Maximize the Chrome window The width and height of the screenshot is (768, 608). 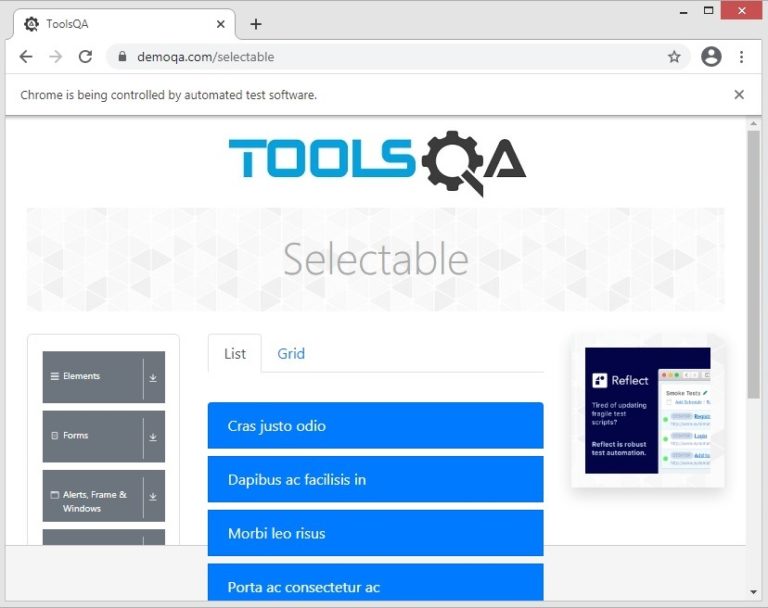[708, 10]
